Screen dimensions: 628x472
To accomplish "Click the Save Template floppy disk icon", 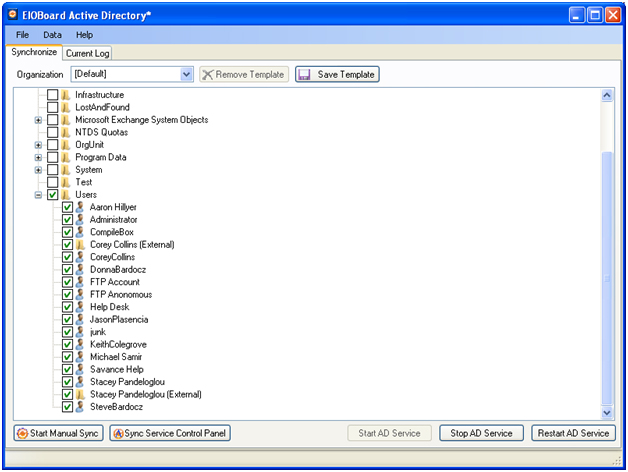I will click(304, 75).
